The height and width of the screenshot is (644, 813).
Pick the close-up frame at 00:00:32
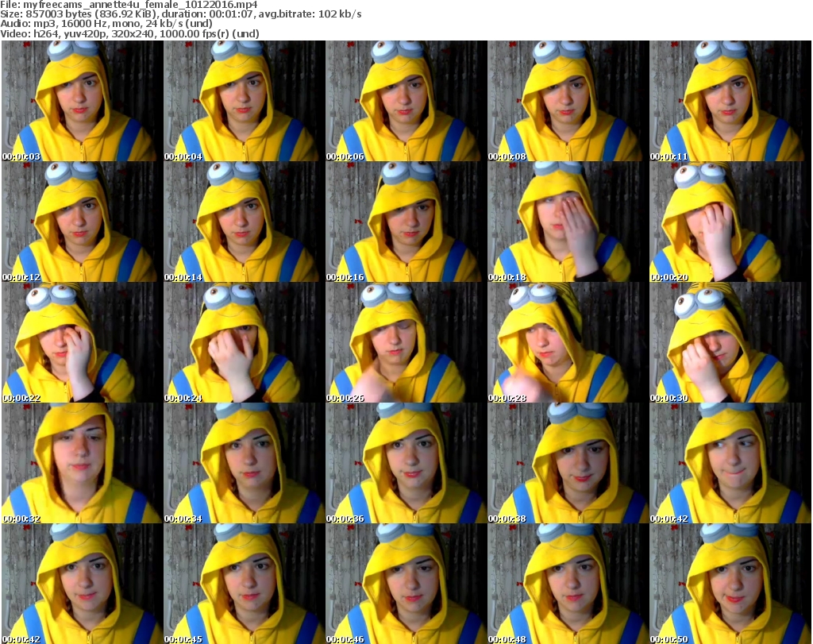point(83,463)
